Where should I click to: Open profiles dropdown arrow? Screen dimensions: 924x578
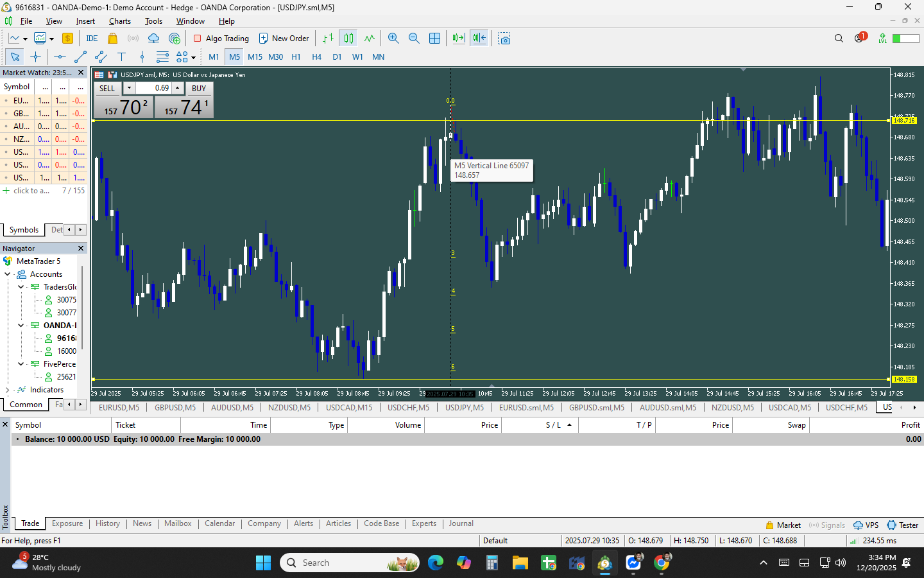coord(51,39)
